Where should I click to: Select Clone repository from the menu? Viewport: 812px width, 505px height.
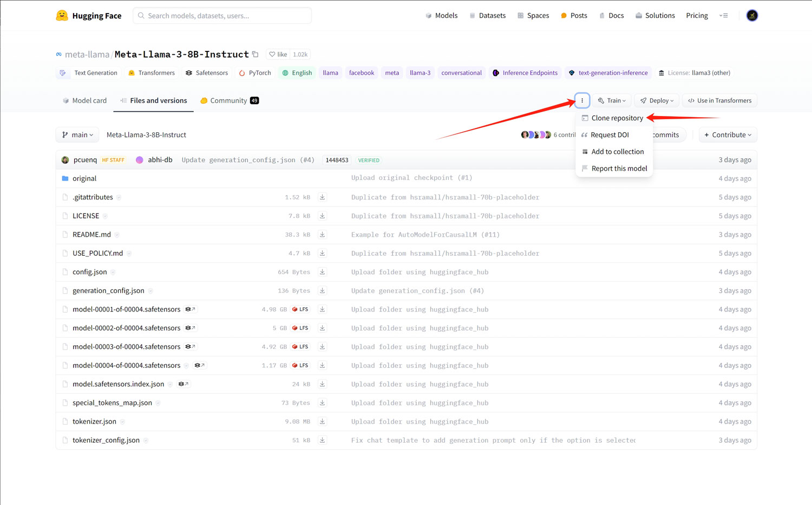614,118
